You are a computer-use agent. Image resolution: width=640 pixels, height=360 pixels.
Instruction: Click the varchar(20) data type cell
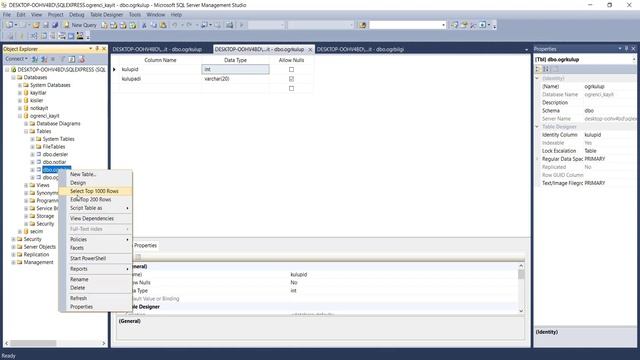tap(235, 79)
